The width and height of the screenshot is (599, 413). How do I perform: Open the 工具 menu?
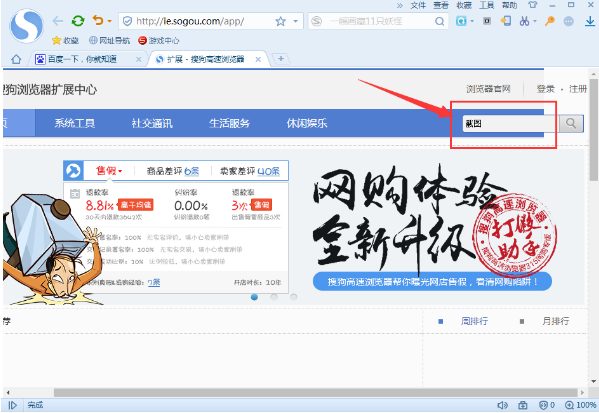coord(486,5)
